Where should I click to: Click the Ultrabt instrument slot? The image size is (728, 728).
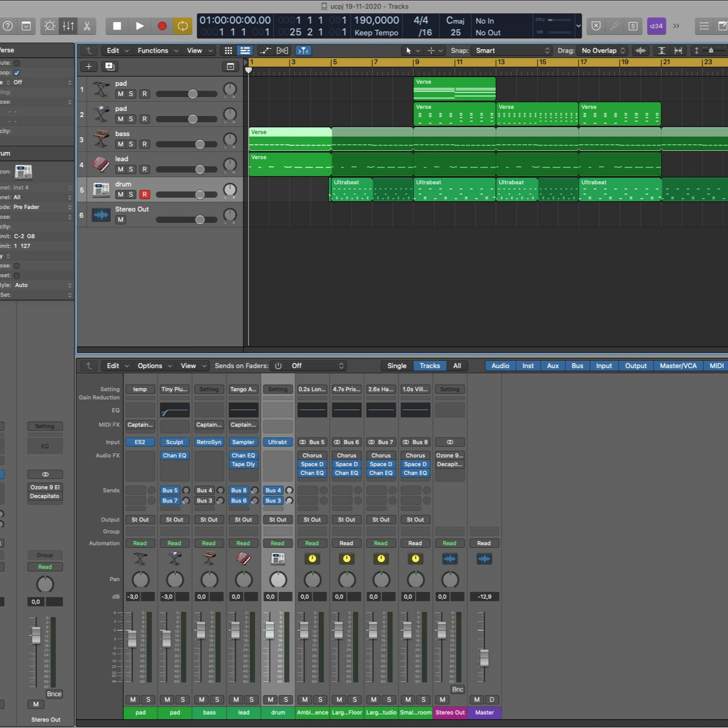click(278, 442)
